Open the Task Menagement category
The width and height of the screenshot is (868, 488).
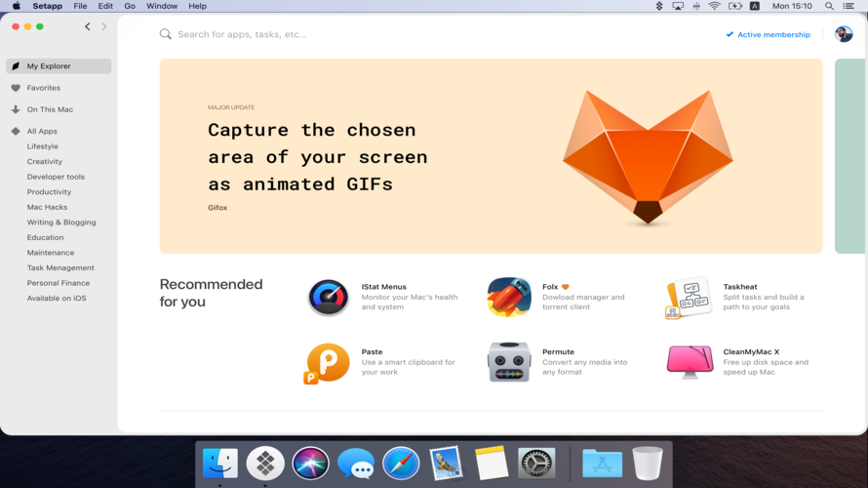(x=60, y=267)
